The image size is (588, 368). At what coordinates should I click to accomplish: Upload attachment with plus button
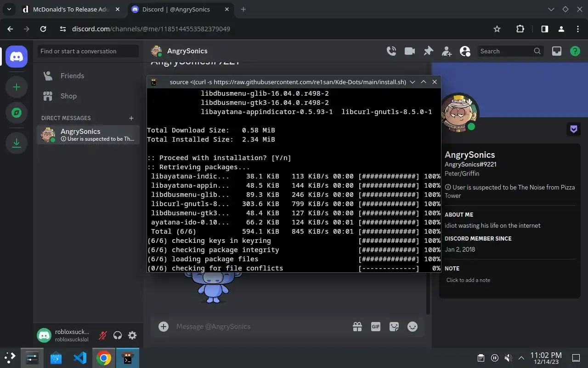click(164, 327)
